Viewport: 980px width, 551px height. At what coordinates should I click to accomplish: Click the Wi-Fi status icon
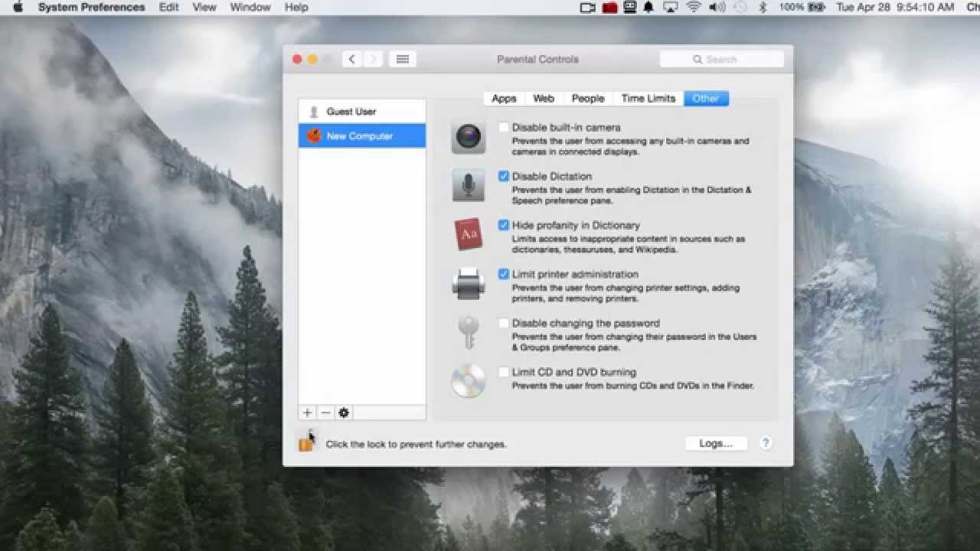694,8
